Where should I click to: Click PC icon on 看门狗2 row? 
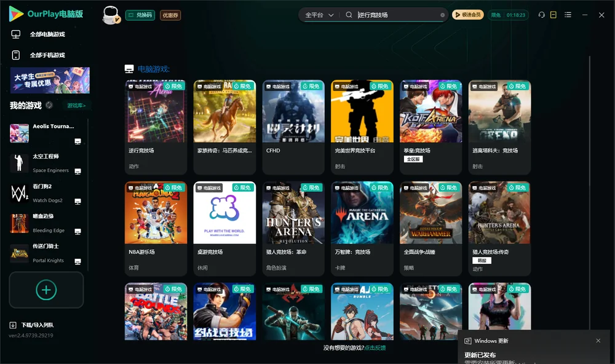77,201
